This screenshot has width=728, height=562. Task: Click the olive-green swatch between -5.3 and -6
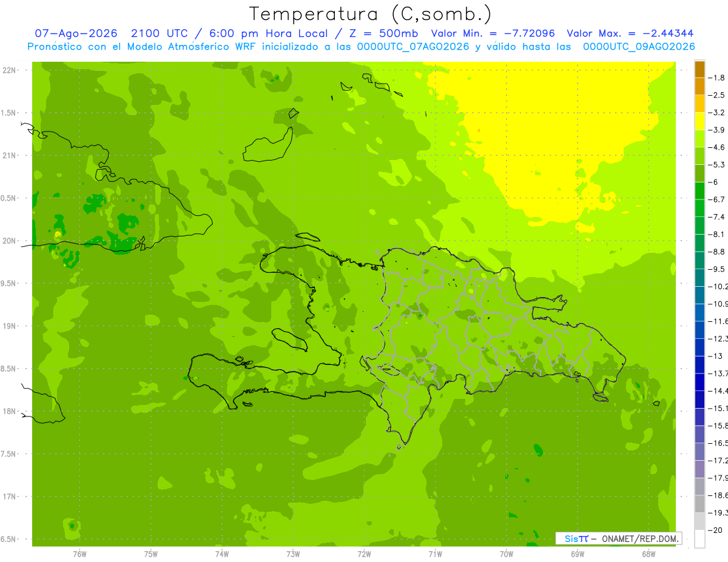(699, 173)
